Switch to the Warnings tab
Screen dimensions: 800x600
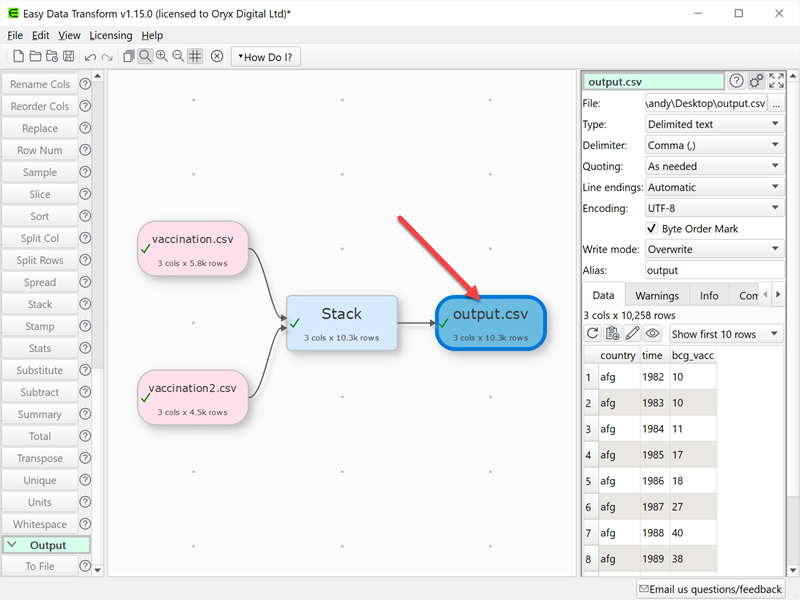pos(657,295)
